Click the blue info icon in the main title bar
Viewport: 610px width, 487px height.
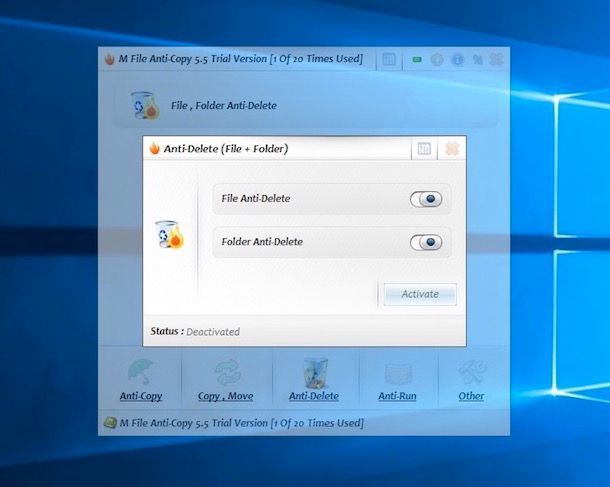click(458, 60)
